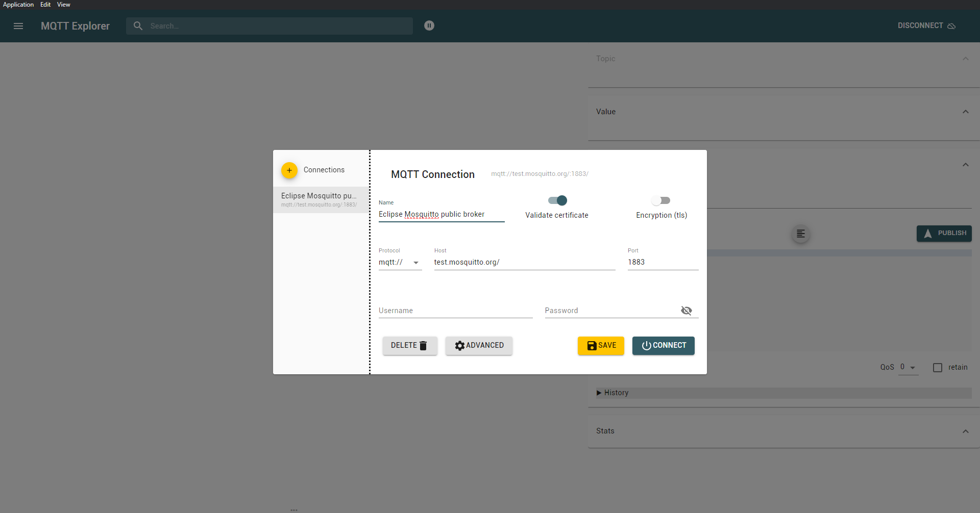980x513 pixels.
Task: Select the Eclipse Mosquitto public broker connection
Action: pyautogui.click(x=319, y=199)
